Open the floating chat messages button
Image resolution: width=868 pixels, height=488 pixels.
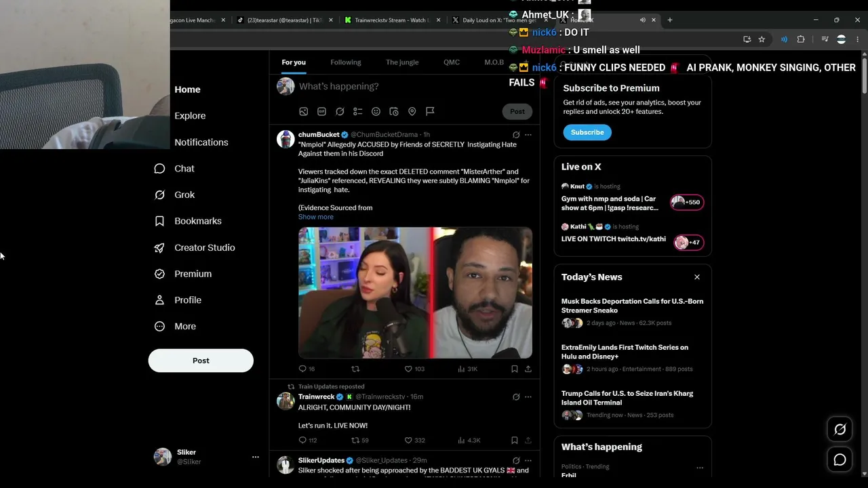[840, 460]
